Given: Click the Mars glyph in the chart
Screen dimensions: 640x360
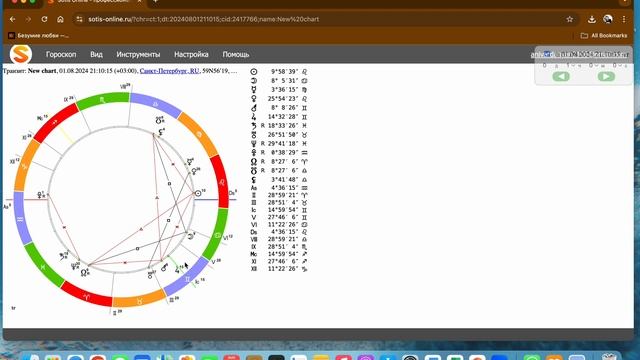Looking at the screenshot, I should click(164, 268).
